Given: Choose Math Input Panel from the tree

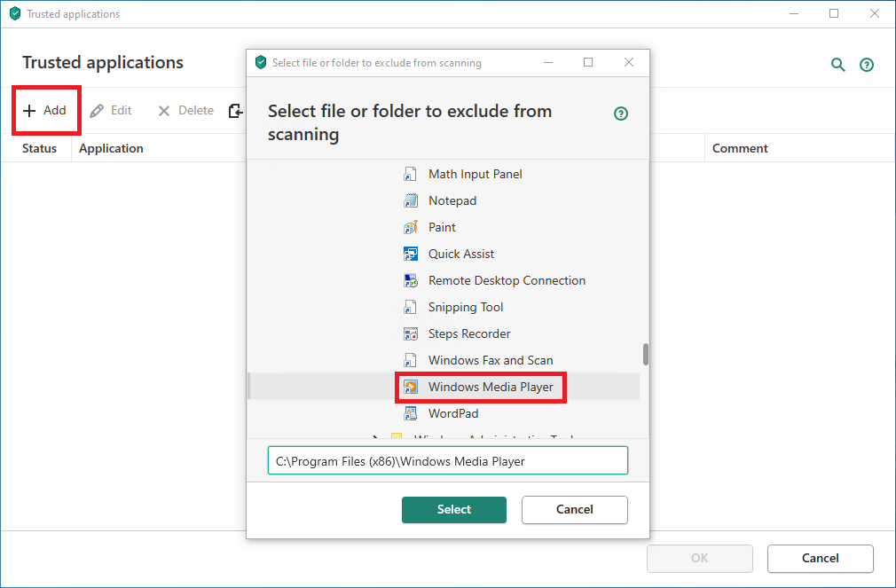Looking at the screenshot, I should coord(475,175).
